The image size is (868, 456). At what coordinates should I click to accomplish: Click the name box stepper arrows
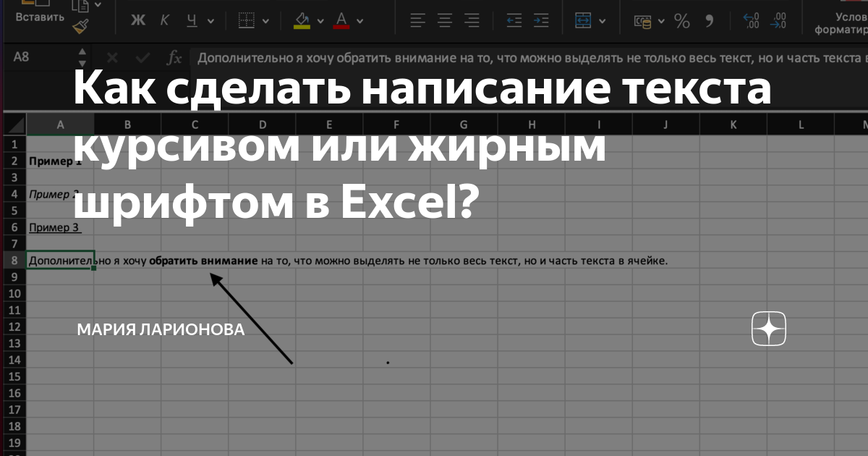pyautogui.click(x=82, y=57)
